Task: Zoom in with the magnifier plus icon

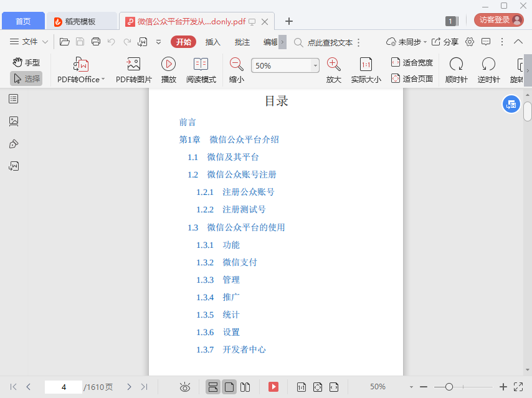Action: (333, 70)
